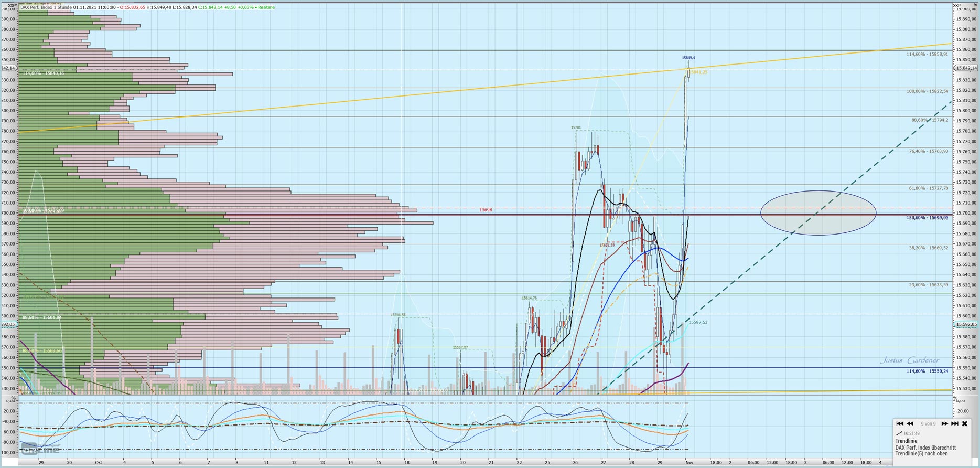Click the '88,60% - 15794,2' Fibonacci label
Image resolution: width=980 pixels, height=468 pixels.
click(930, 120)
